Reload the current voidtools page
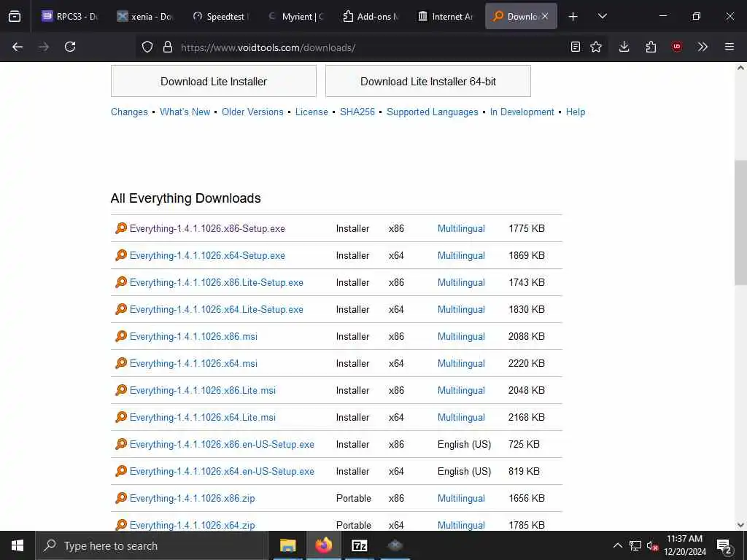The height and width of the screenshot is (560, 747). 70,47
